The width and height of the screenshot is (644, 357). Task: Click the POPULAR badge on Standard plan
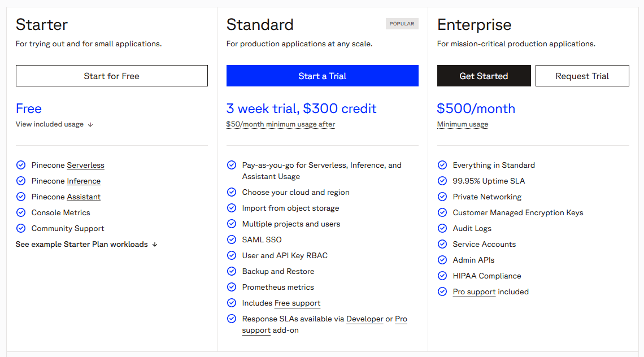[402, 24]
